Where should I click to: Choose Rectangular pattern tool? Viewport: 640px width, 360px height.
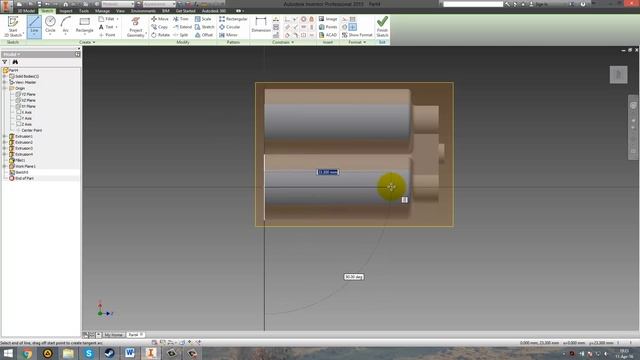(233, 19)
